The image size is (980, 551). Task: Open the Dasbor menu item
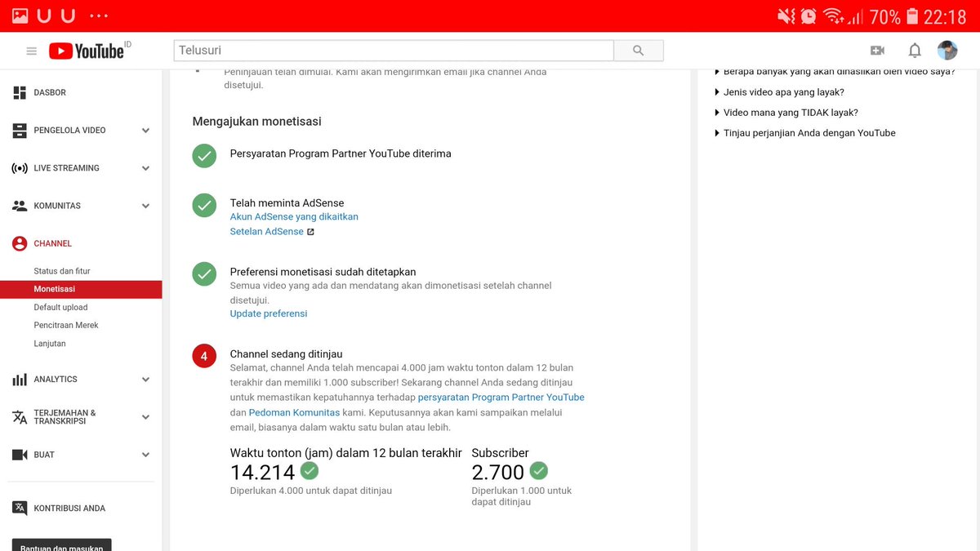click(50, 93)
